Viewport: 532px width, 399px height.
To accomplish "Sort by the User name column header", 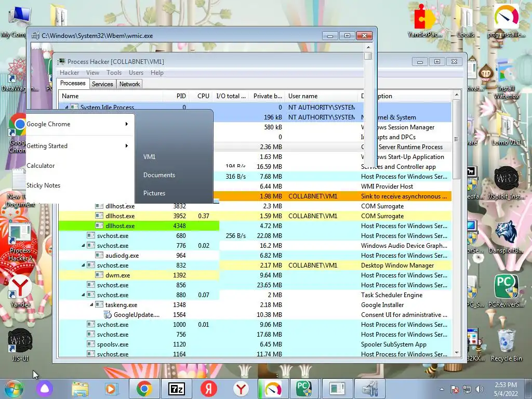I will pos(322,96).
